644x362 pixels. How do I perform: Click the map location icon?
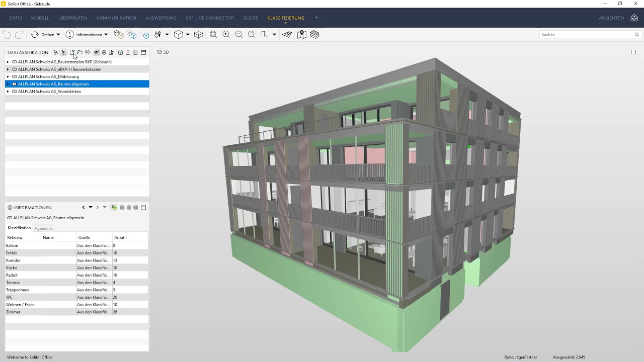coord(302,35)
